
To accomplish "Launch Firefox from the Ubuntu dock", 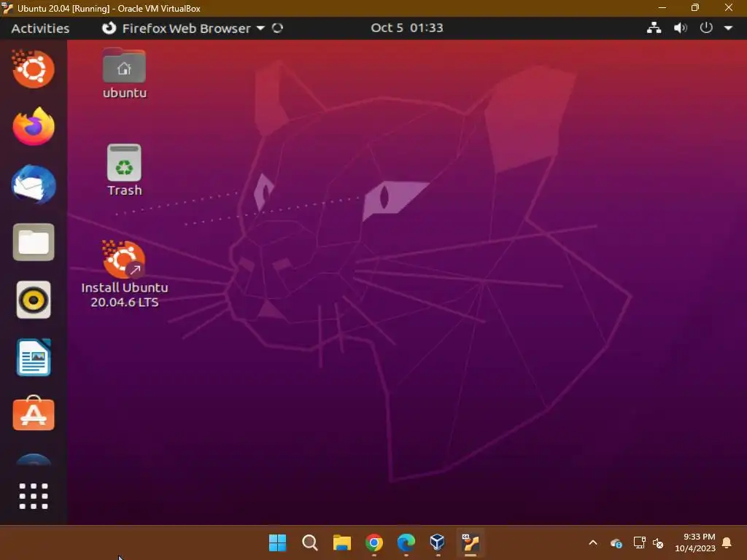I will point(34,126).
